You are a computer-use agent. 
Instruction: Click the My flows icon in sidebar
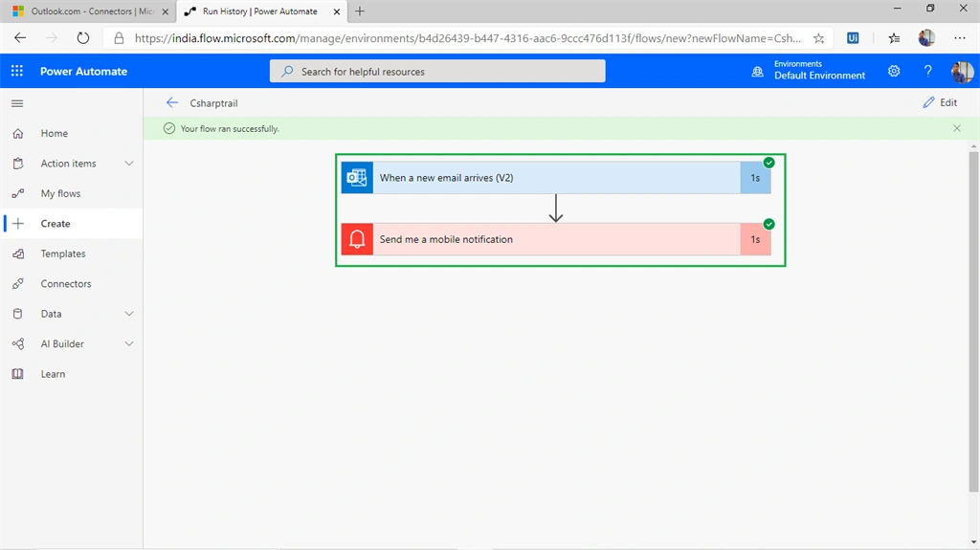click(18, 193)
